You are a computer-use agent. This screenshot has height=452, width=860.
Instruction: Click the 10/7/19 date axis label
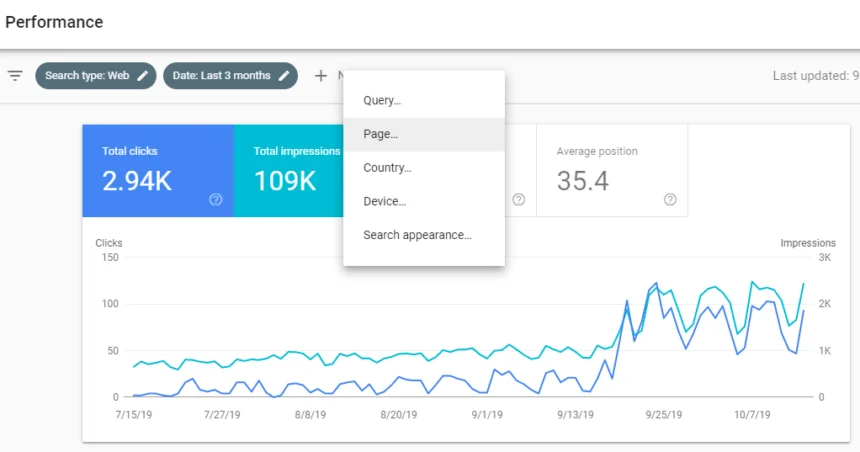point(752,415)
